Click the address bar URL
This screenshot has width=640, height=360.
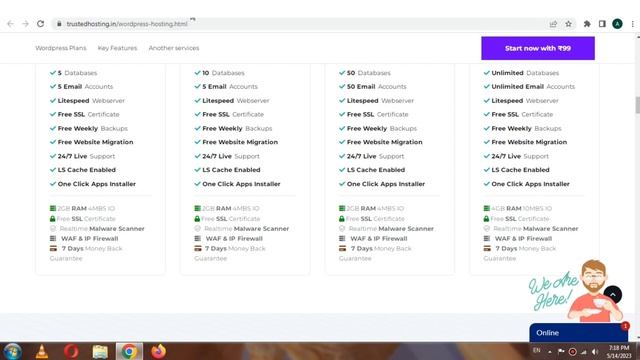click(127, 24)
